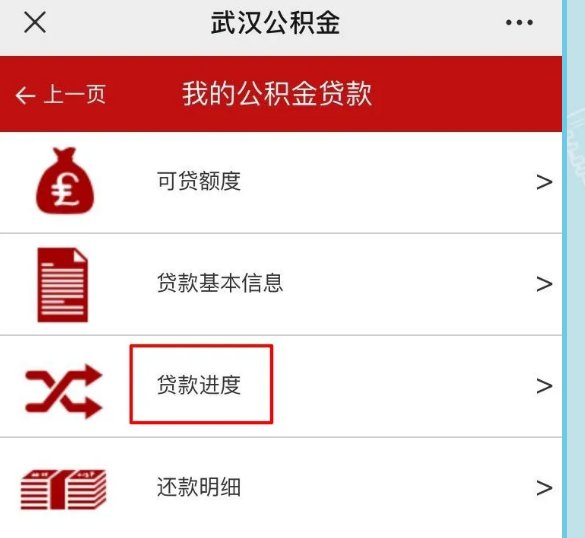
Task: Open the three-dot more options menu
Action: [519, 22]
